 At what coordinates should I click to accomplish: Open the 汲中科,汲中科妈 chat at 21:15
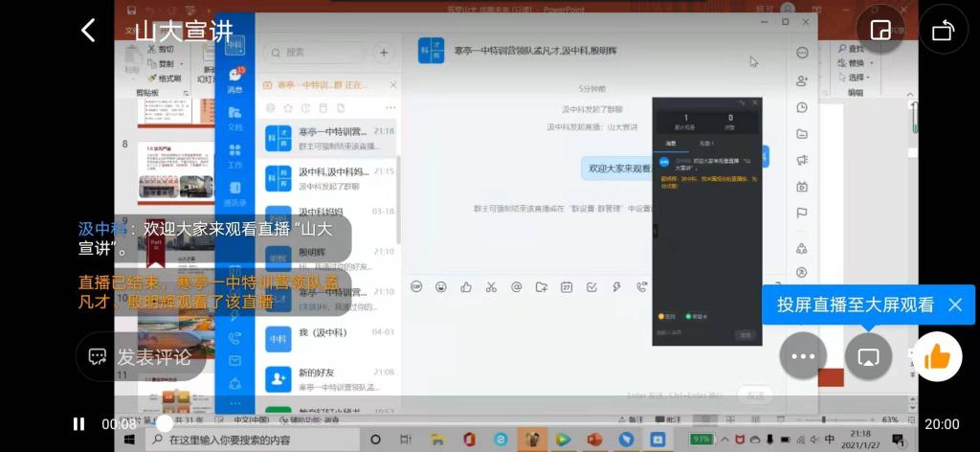click(x=327, y=178)
